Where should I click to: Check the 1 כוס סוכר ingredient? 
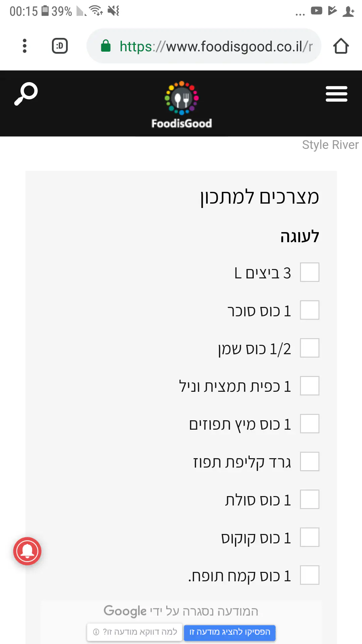pyautogui.click(x=309, y=310)
